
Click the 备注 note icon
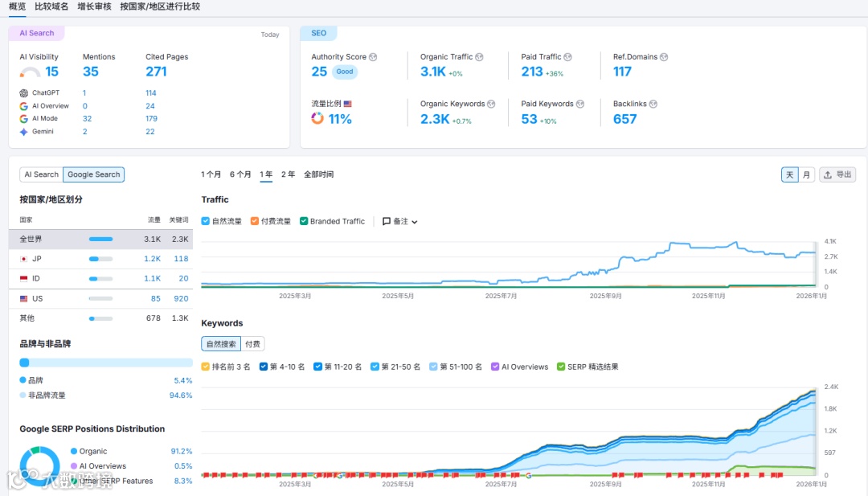point(387,221)
